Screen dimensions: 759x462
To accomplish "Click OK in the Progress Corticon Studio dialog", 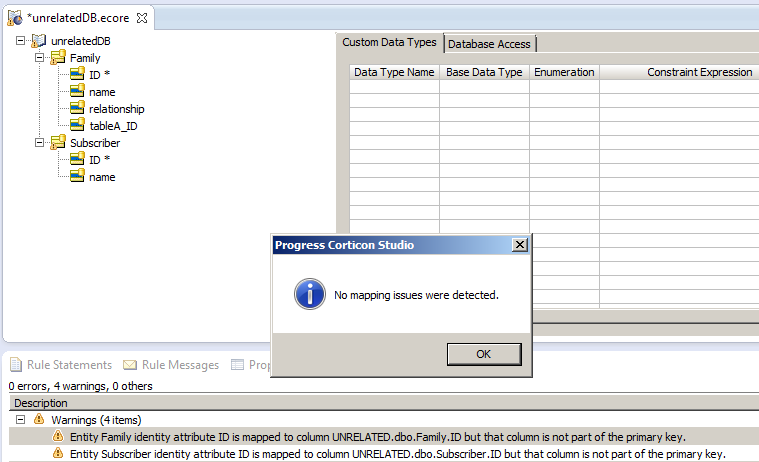I will pyautogui.click(x=484, y=354).
